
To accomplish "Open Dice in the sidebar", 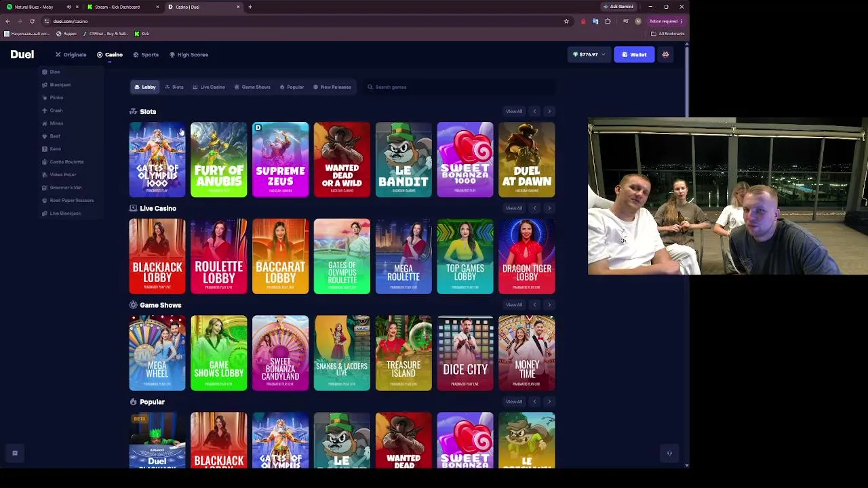I will click(x=51, y=72).
